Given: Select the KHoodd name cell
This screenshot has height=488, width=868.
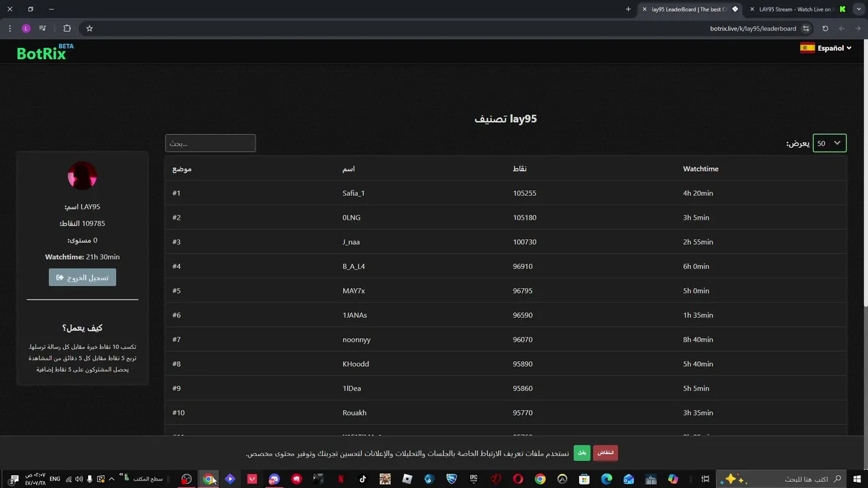Looking at the screenshot, I should click(x=356, y=364).
